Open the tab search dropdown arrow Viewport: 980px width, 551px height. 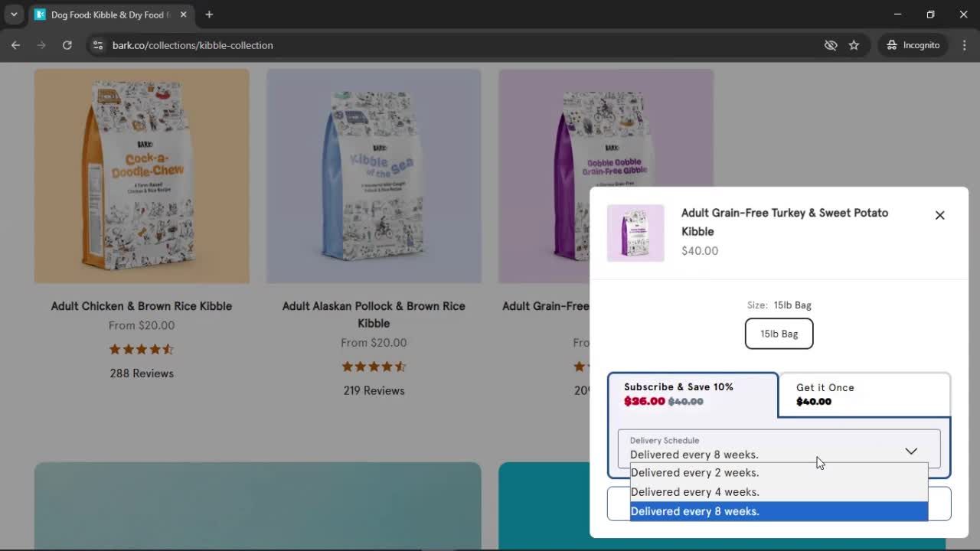click(14, 15)
